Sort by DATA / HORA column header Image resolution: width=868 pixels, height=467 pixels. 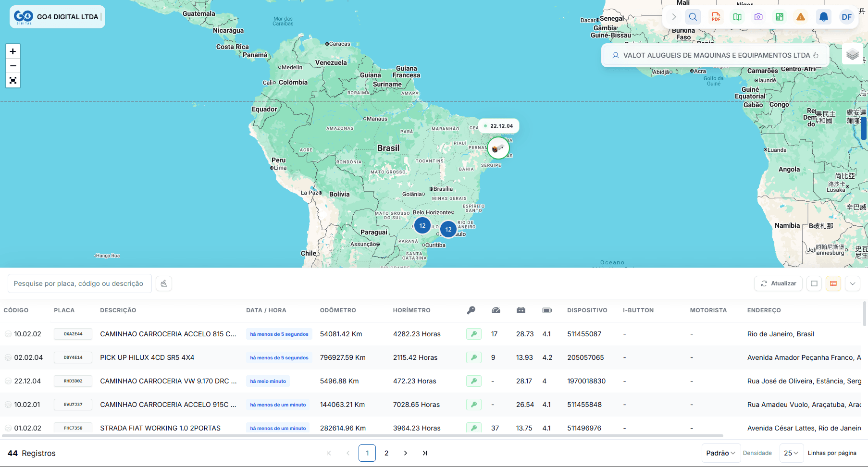pyautogui.click(x=266, y=310)
